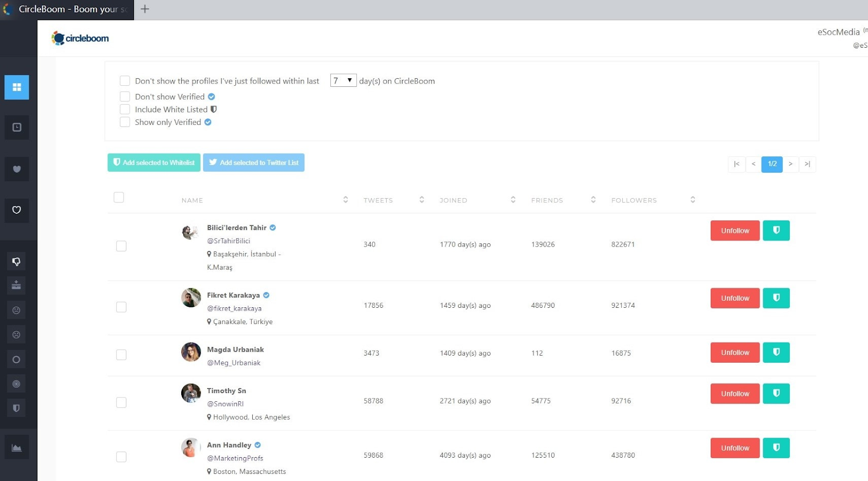Viewport: 868px width, 481px height.
Task: Select the Bilici'lerden Tahir row checkbox
Action: click(122, 246)
